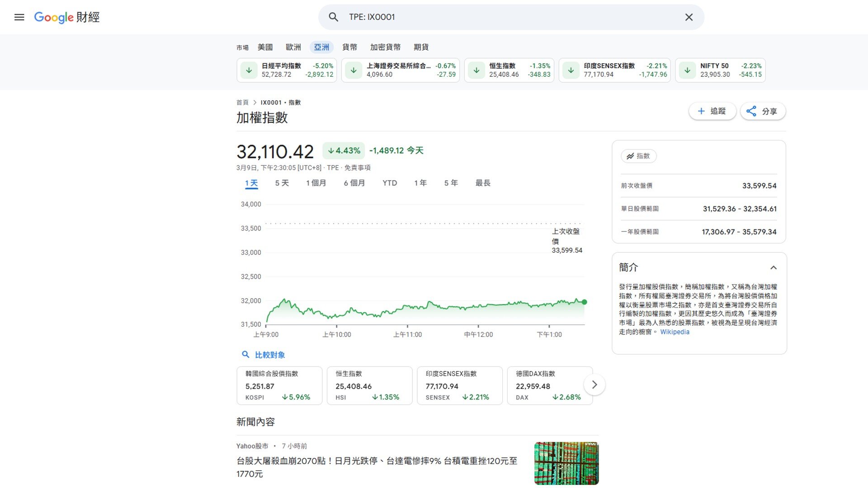Click the 追蹤 follow button with plus icon
Image resolution: width=868 pixels, height=488 pixels.
point(712,111)
